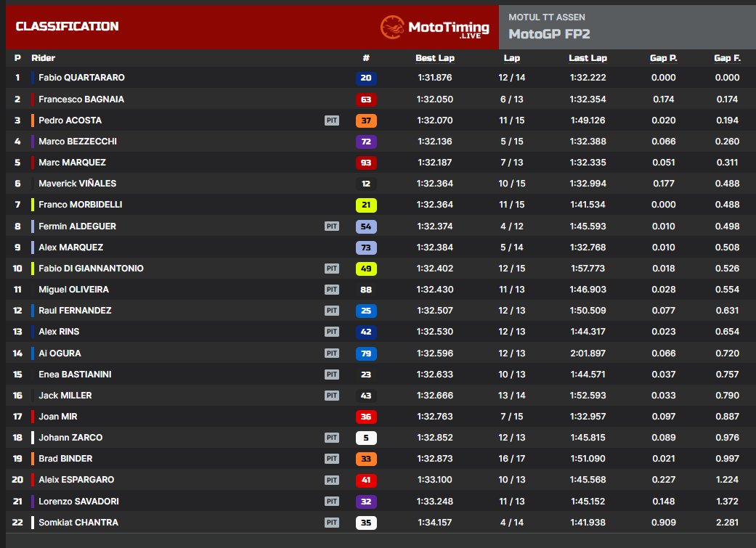Select rider Lorenzo SAVADORI
The image size is (756, 548).
[78, 502]
